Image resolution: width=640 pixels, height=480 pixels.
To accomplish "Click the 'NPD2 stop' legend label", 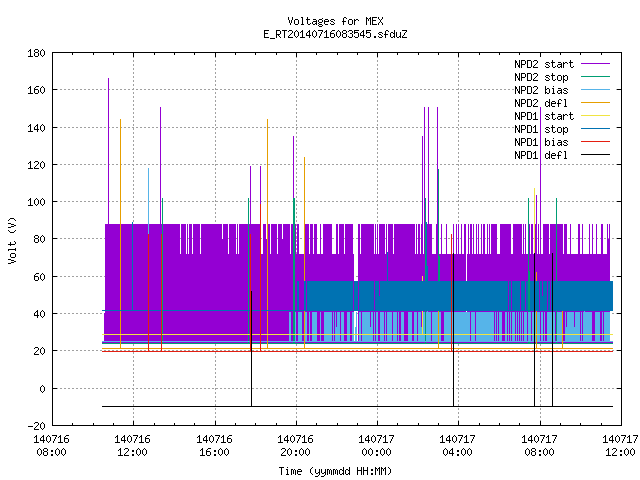I will (x=541, y=77).
